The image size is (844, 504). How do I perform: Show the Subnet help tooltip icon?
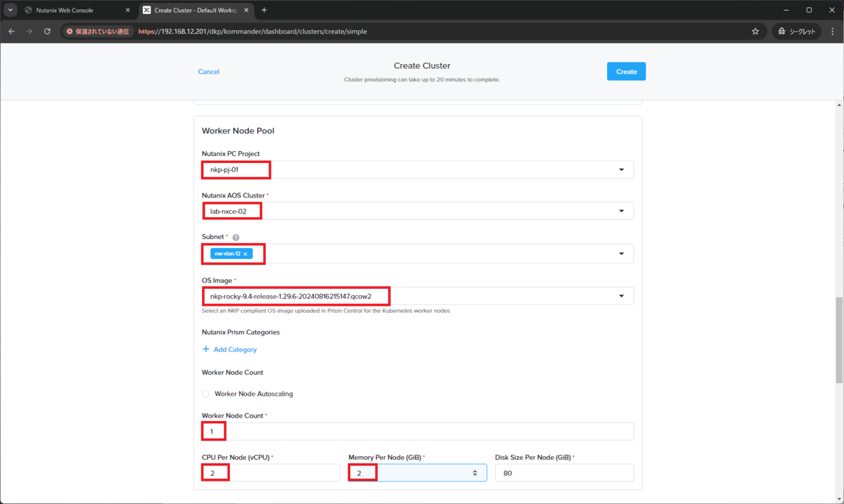(236, 238)
